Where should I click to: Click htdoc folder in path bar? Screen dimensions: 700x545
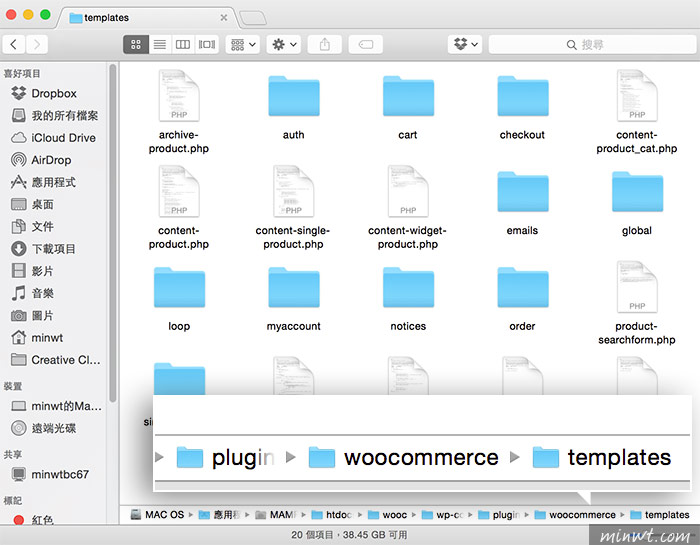click(x=332, y=515)
